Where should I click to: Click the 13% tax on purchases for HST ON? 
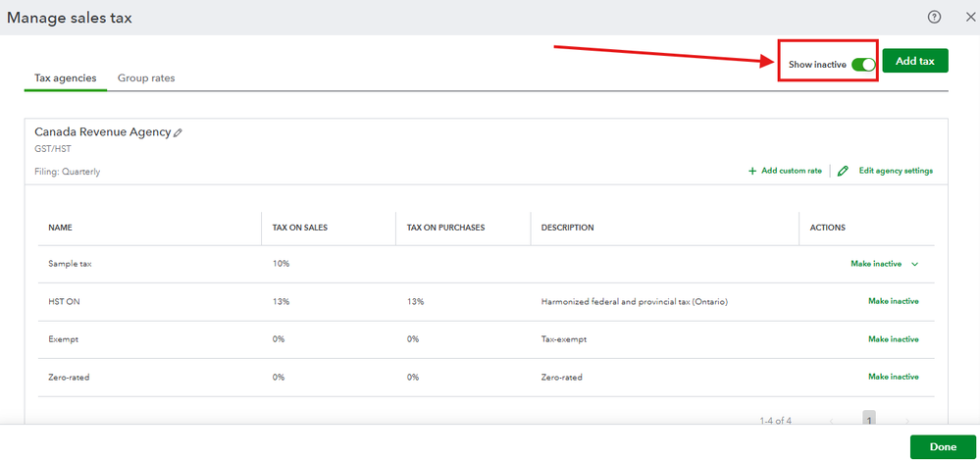click(x=416, y=302)
